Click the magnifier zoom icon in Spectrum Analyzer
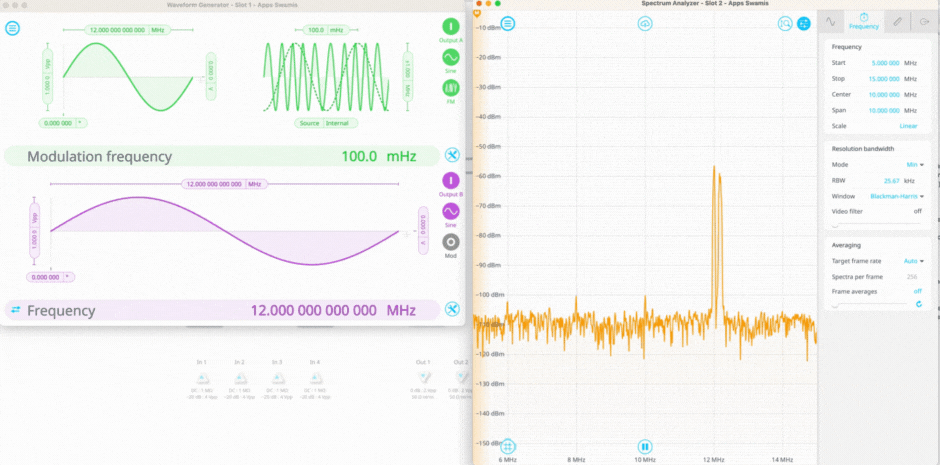Screen dimensions: 940x465 [x=785, y=24]
